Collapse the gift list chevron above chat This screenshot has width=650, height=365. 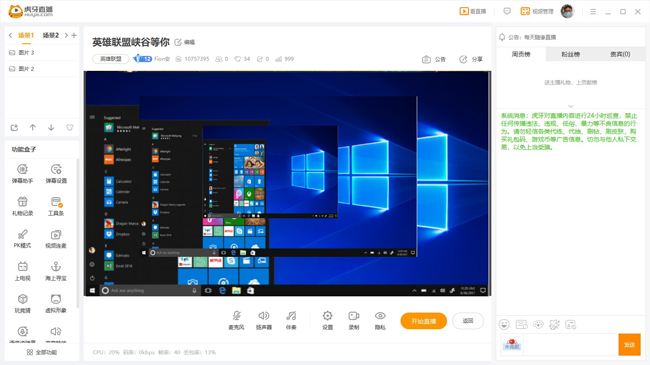point(571,106)
